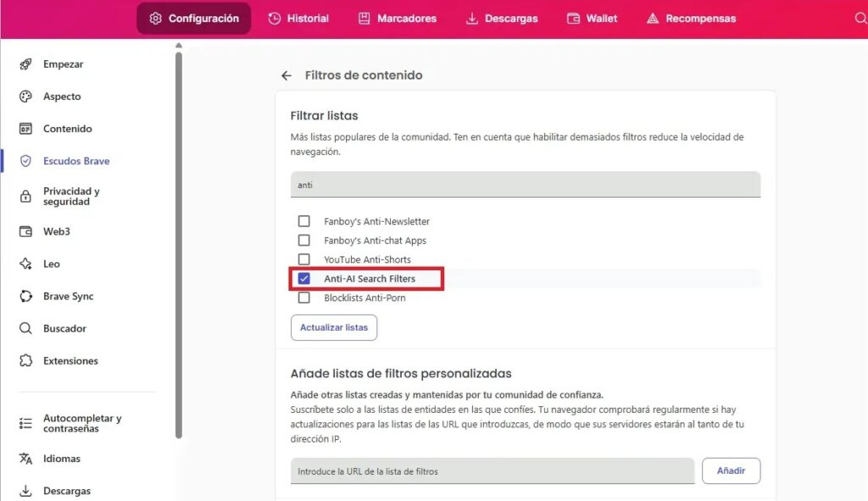Go back using the arrow beside Filtros de contenido
The image size is (868, 501).
tap(287, 75)
